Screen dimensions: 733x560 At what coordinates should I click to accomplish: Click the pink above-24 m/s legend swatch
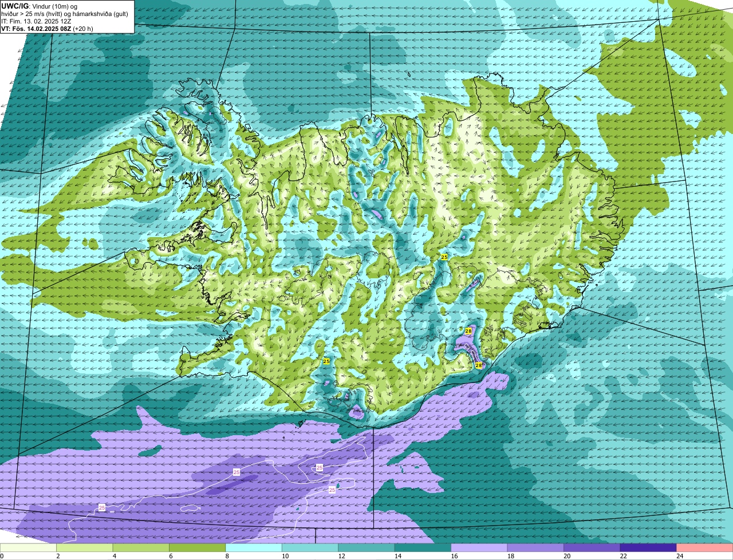click(x=705, y=547)
